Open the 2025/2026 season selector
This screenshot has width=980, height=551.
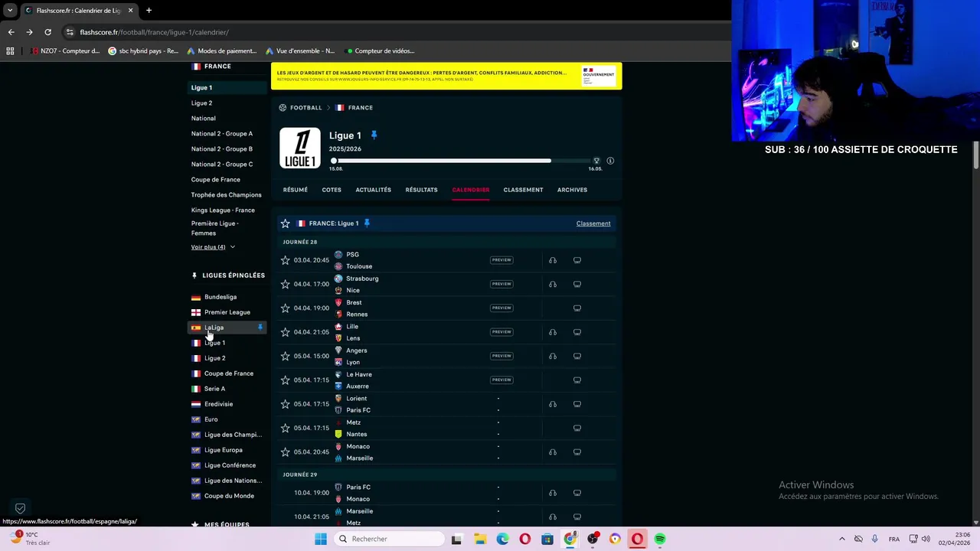click(x=345, y=149)
